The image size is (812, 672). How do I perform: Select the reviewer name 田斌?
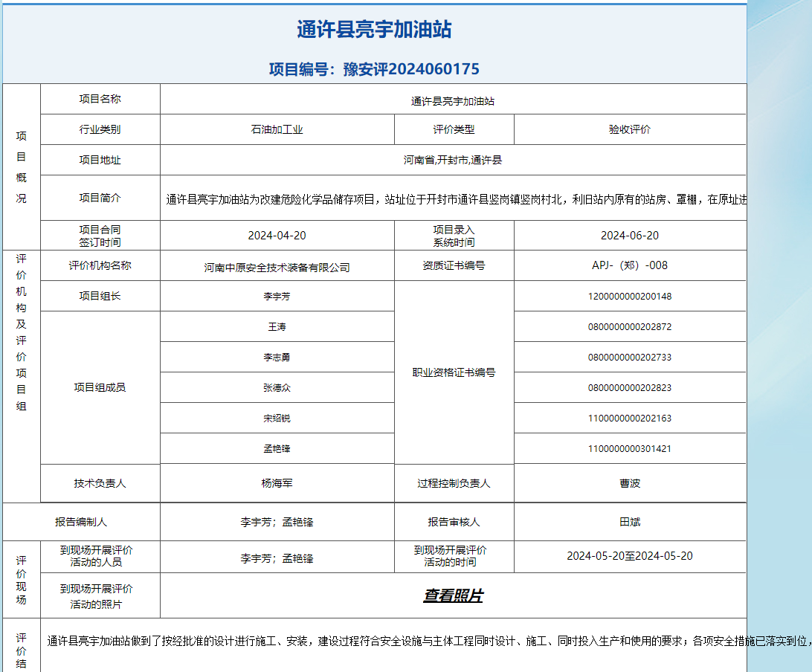tap(630, 522)
